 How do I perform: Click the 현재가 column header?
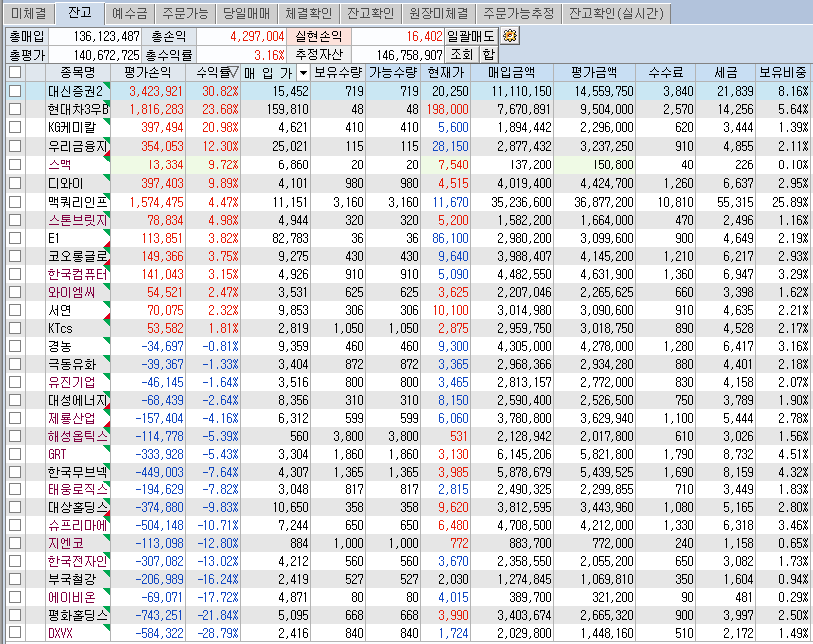445,72
